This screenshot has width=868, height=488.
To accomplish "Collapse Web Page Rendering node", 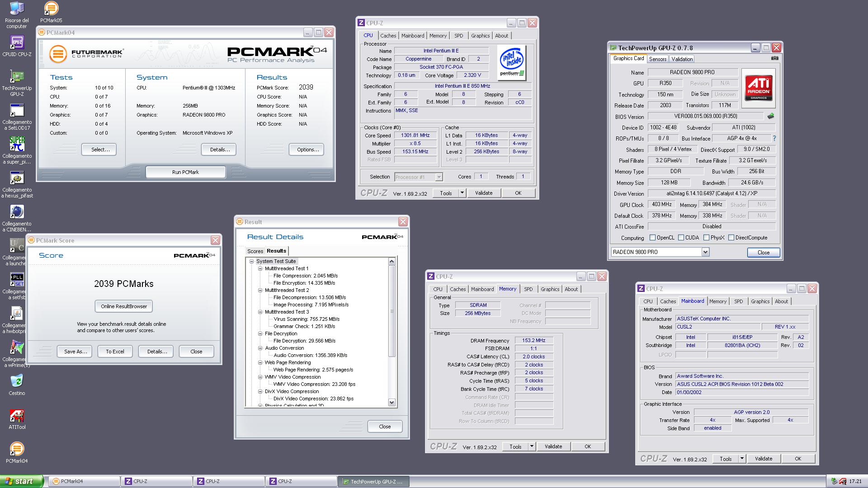I will pos(260,362).
